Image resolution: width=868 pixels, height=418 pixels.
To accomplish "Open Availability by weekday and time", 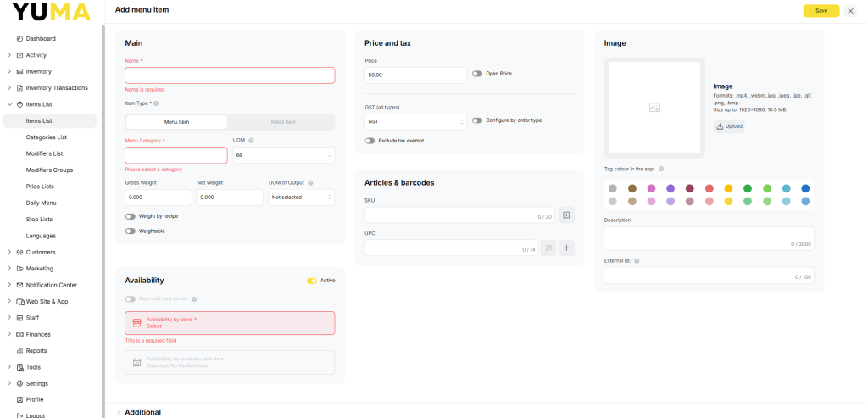I will point(230,362).
